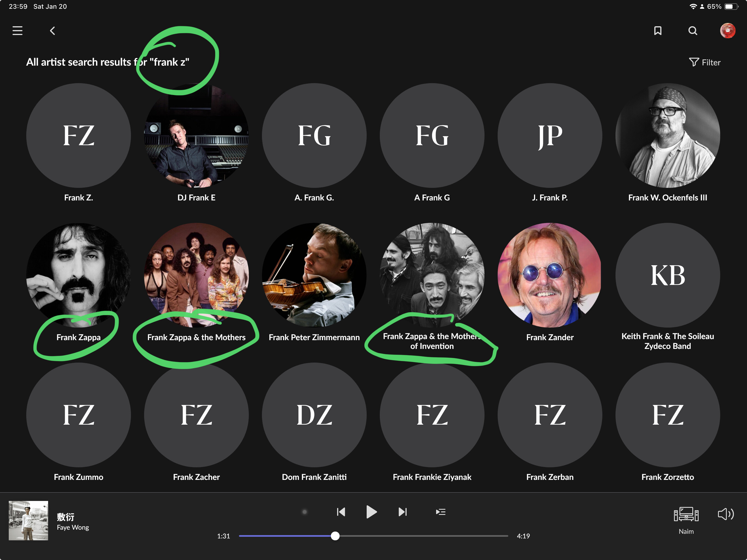Open the Frank Zorzetto artist avatar
747x560 pixels.
[x=668, y=415]
